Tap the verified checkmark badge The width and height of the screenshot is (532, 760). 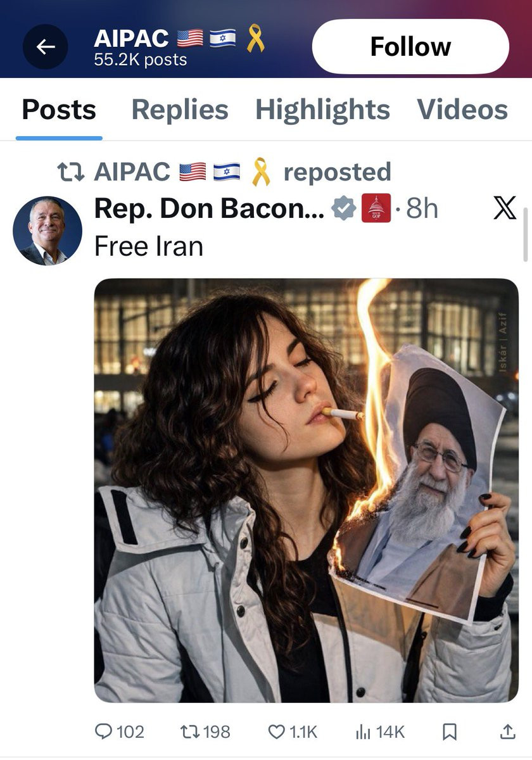[344, 208]
